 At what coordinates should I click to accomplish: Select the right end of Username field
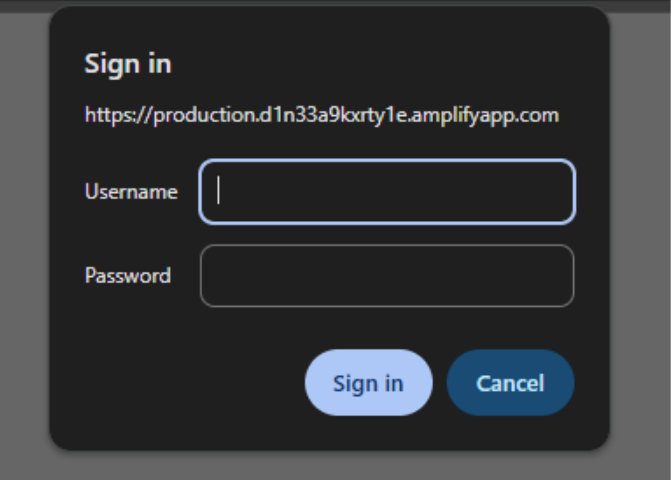pos(560,192)
